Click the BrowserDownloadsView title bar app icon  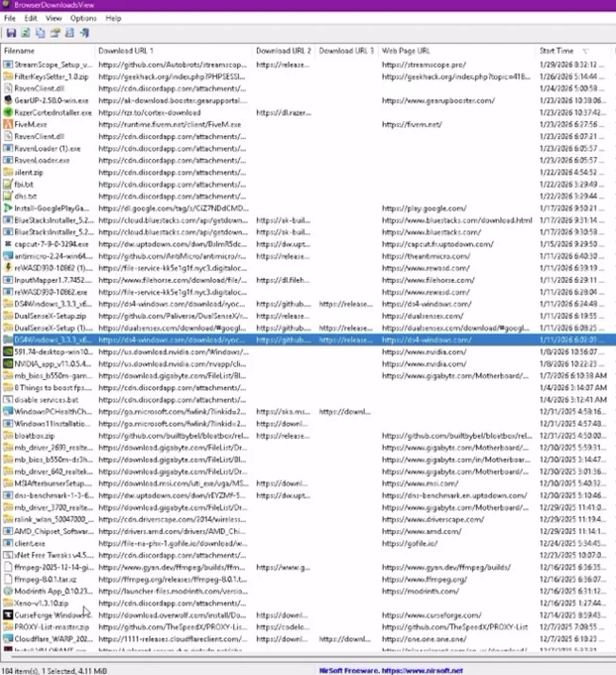(x=6, y=5)
